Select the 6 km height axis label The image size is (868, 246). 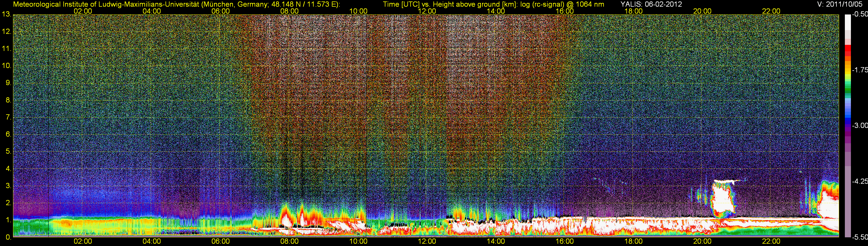8,135
